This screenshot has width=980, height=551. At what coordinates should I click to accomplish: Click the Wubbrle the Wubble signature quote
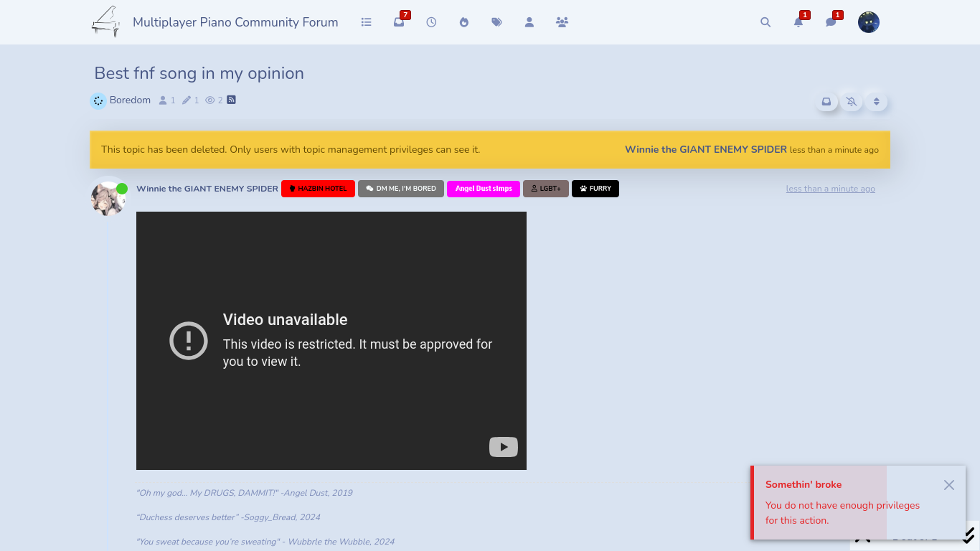265,542
